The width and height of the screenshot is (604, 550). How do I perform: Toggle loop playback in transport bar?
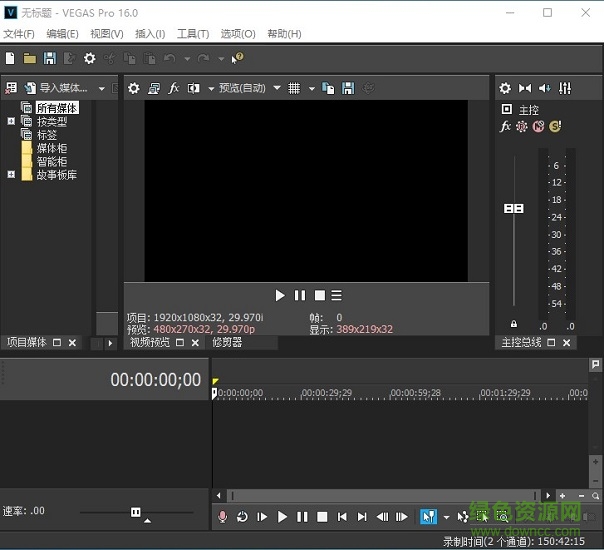click(x=242, y=517)
